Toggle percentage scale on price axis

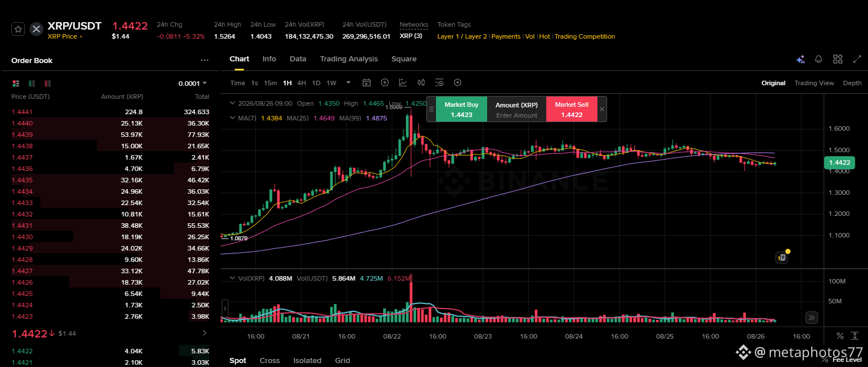click(840, 336)
